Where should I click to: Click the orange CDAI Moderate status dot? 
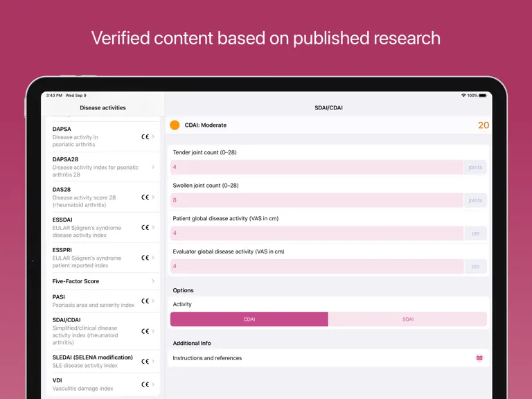(x=175, y=125)
